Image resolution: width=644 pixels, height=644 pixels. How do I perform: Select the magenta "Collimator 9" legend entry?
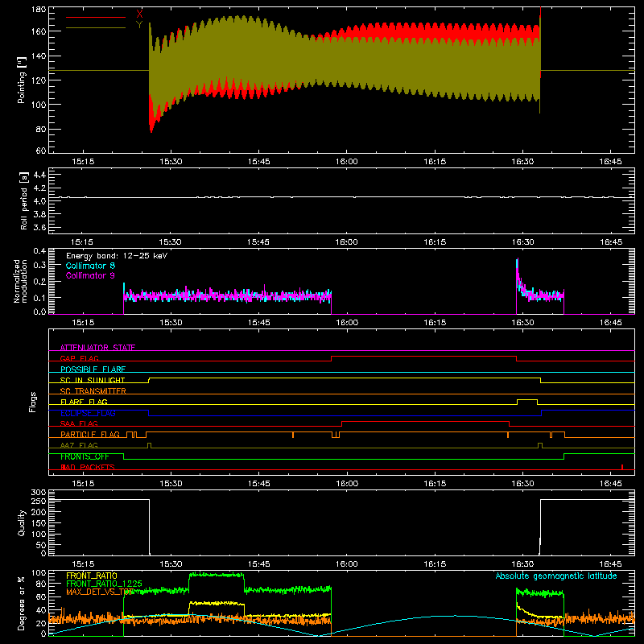pyautogui.click(x=90, y=275)
